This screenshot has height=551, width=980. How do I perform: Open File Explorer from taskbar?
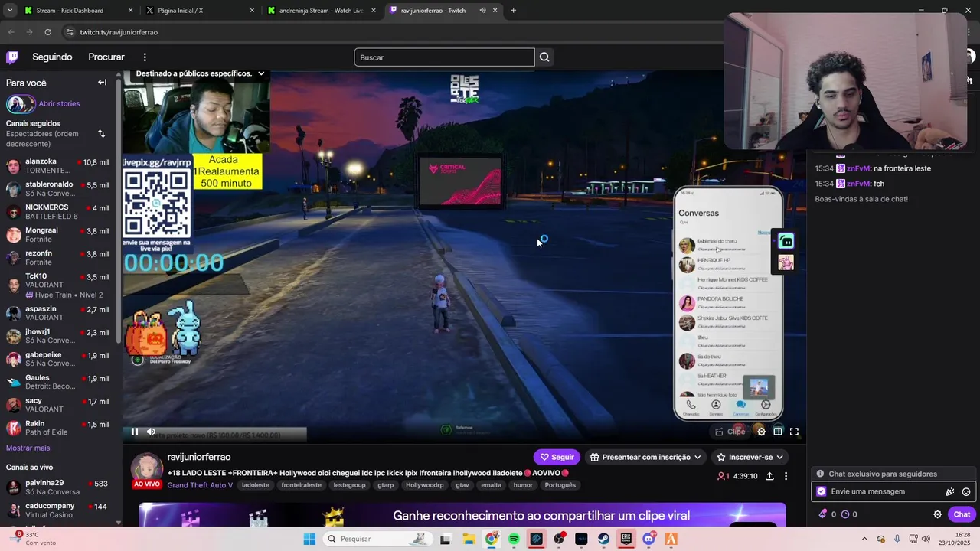[469, 539]
